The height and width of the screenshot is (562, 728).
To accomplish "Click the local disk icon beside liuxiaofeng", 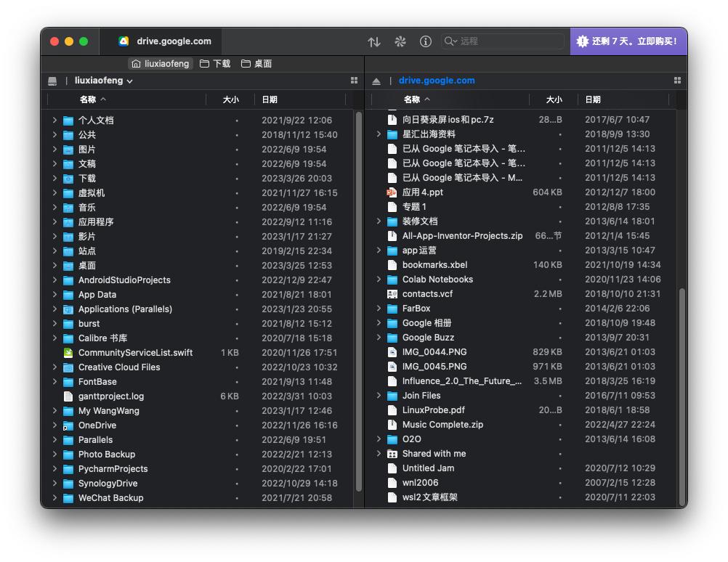I will coord(52,81).
